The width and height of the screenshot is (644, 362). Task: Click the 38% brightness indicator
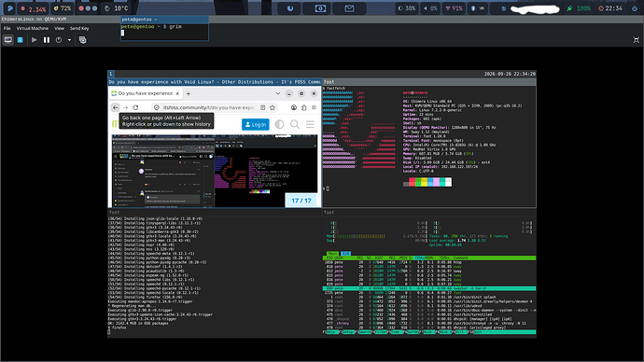click(407, 8)
